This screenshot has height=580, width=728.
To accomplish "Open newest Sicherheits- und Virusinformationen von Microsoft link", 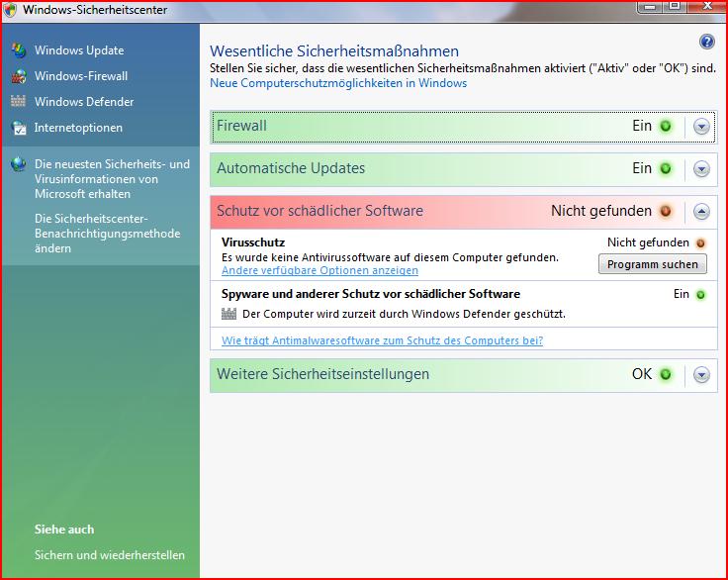I will 112,179.
